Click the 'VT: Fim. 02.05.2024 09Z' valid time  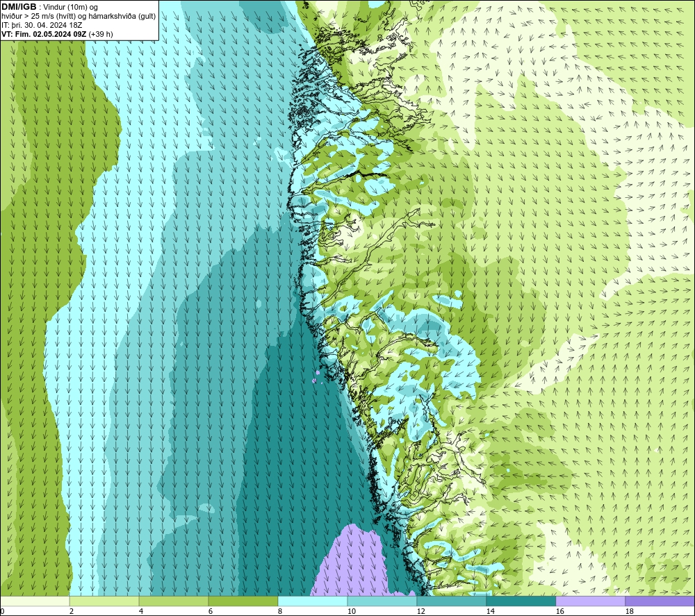(44, 34)
